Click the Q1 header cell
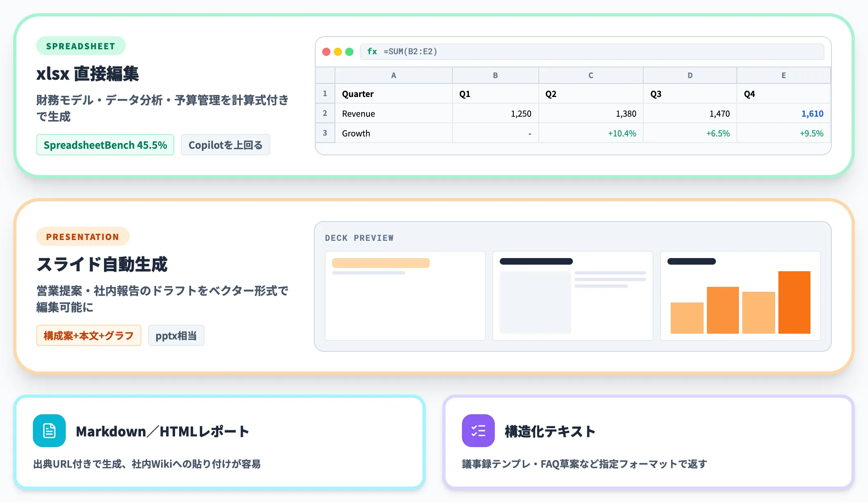Screen dimensions: 868x503 coord(496,94)
